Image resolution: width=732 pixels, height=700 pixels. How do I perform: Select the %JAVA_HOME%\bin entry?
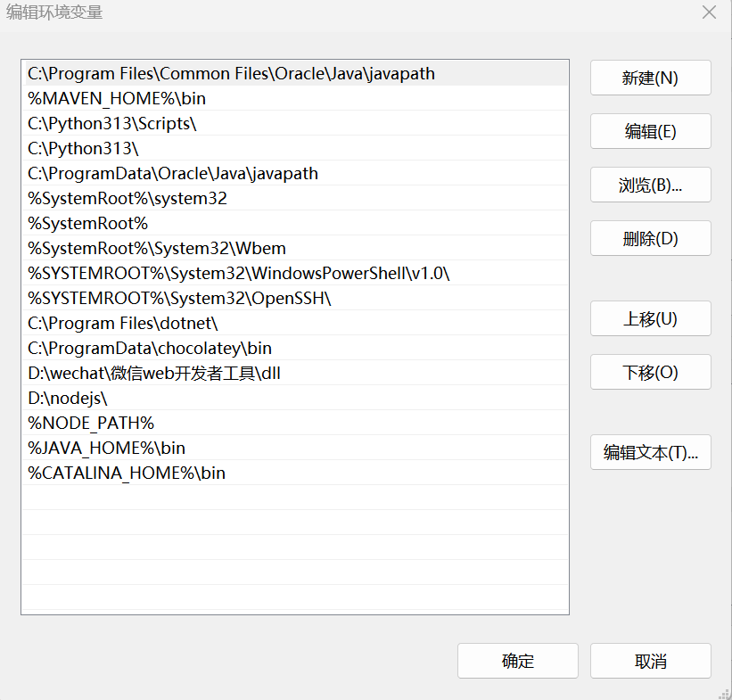click(x=295, y=448)
